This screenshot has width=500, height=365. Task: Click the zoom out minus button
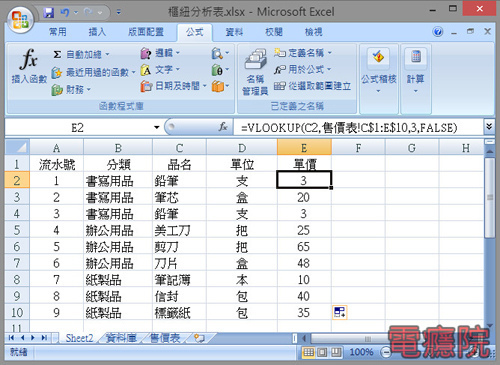coord(386,352)
